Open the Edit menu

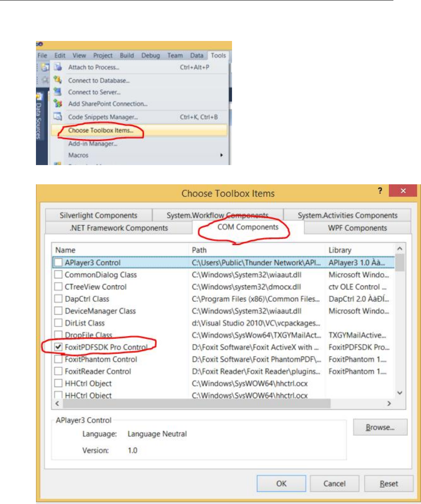(x=60, y=55)
